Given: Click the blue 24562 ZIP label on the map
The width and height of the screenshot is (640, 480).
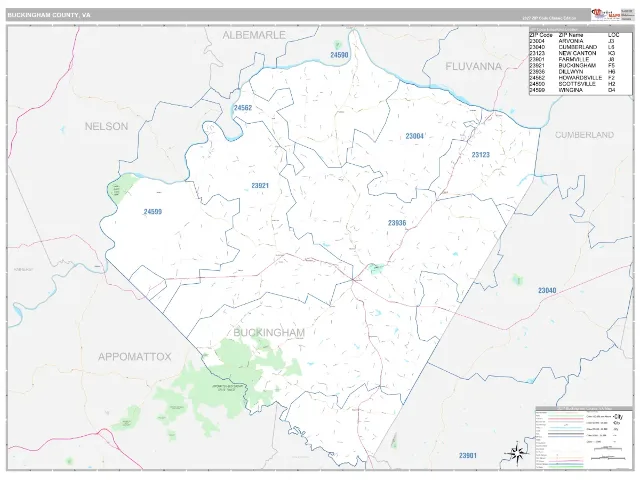Looking at the screenshot, I should (243, 108).
